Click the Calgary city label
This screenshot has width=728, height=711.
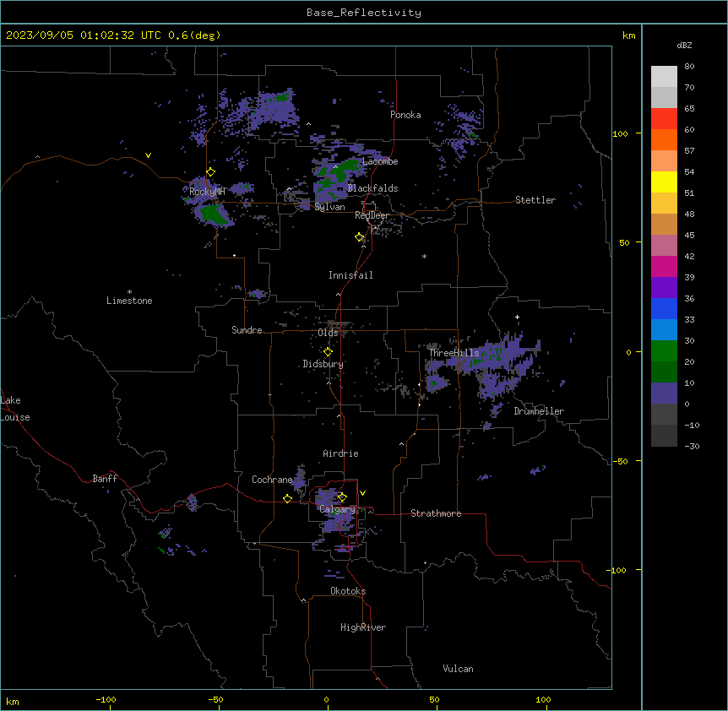coord(337,509)
